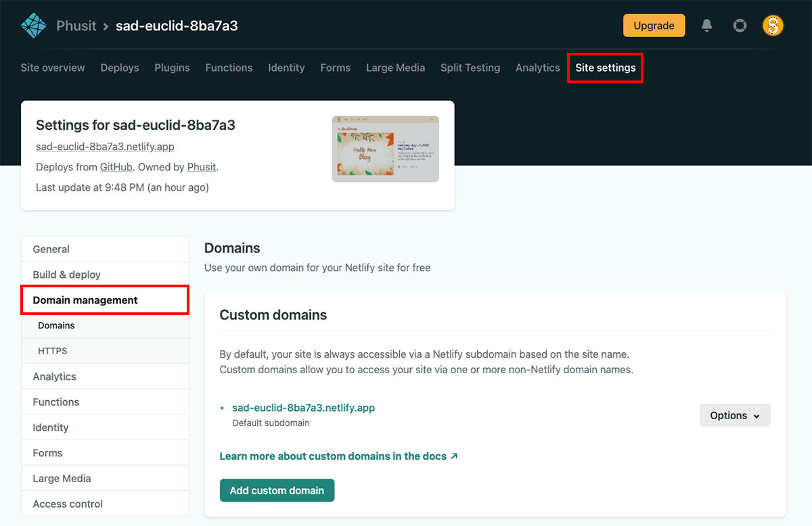812x526 pixels.
Task: Expand the Options dropdown
Action: pos(735,415)
